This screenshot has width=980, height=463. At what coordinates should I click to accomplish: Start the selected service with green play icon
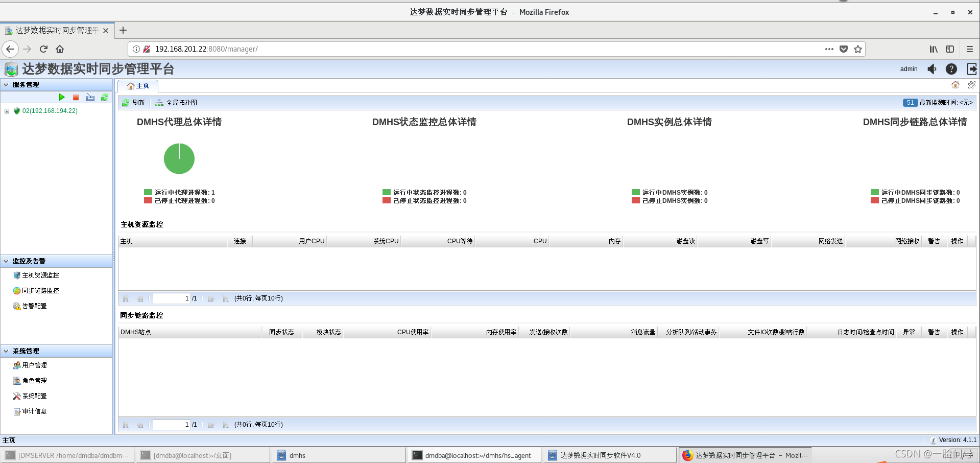coord(62,97)
